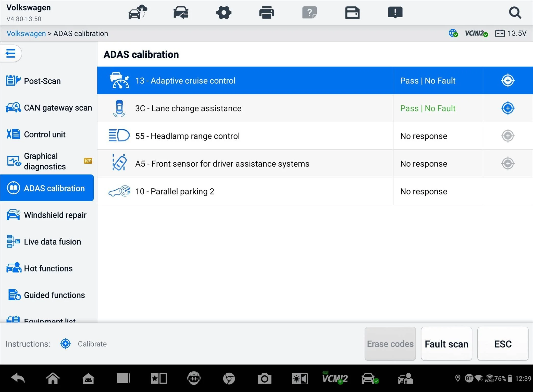Viewport: 533px width, 392px height.
Task: Click No response status for Headlamp range
Action: pos(424,136)
